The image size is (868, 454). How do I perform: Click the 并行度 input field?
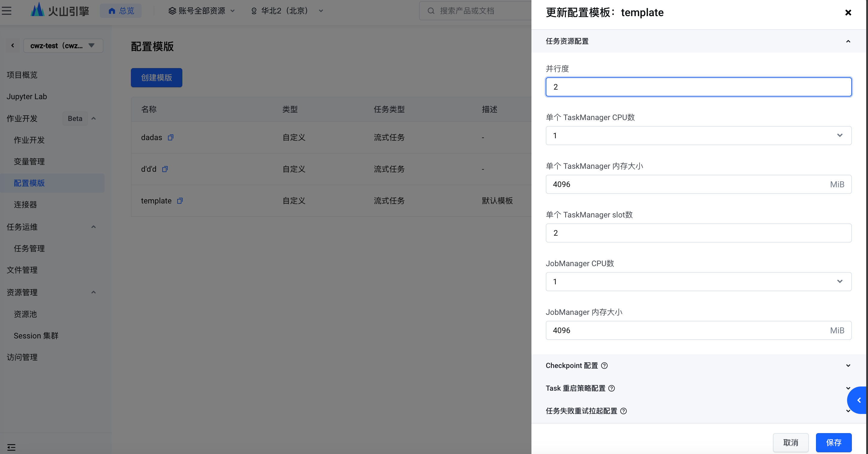pos(699,87)
